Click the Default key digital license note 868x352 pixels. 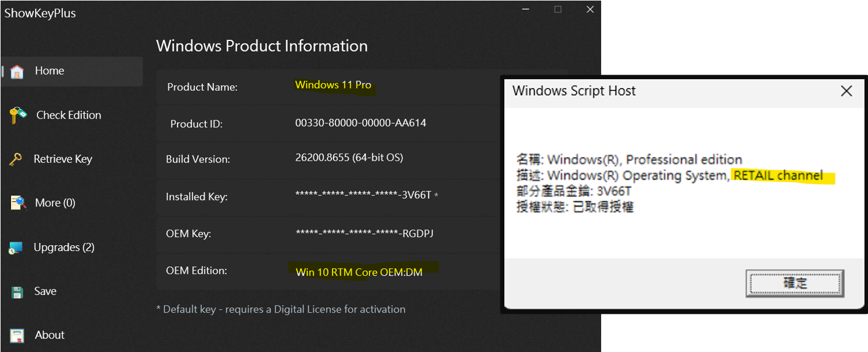(281, 309)
